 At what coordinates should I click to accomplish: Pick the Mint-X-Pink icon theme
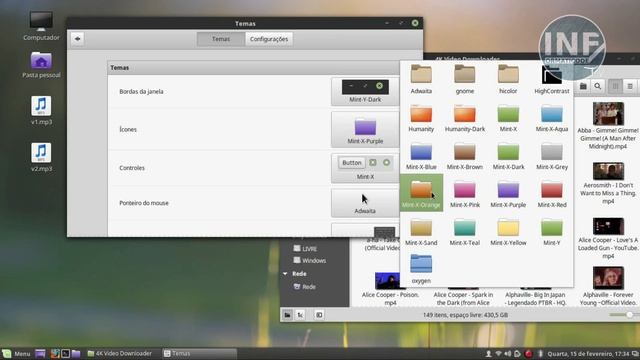[x=464, y=193]
